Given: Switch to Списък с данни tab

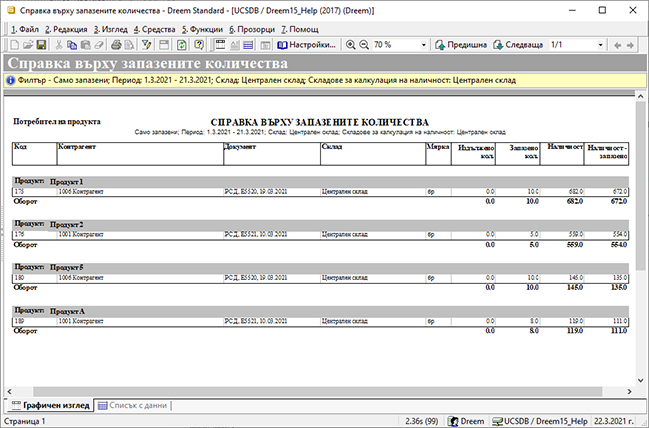Looking at the screenshot, I should [132, 405].
